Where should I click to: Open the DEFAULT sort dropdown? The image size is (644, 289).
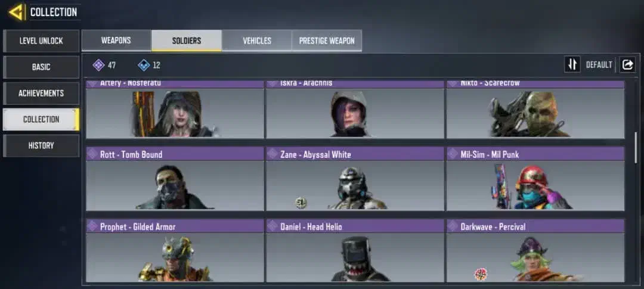(599, 65)
